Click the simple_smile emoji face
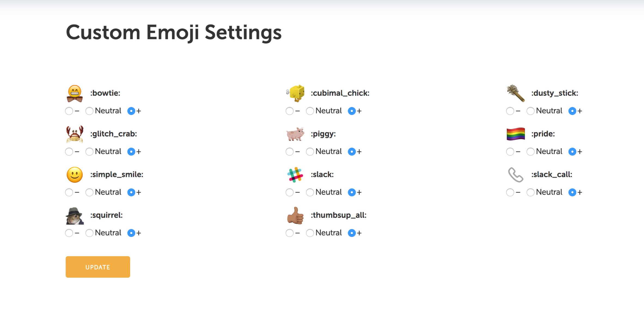 (x=75, y=175)
